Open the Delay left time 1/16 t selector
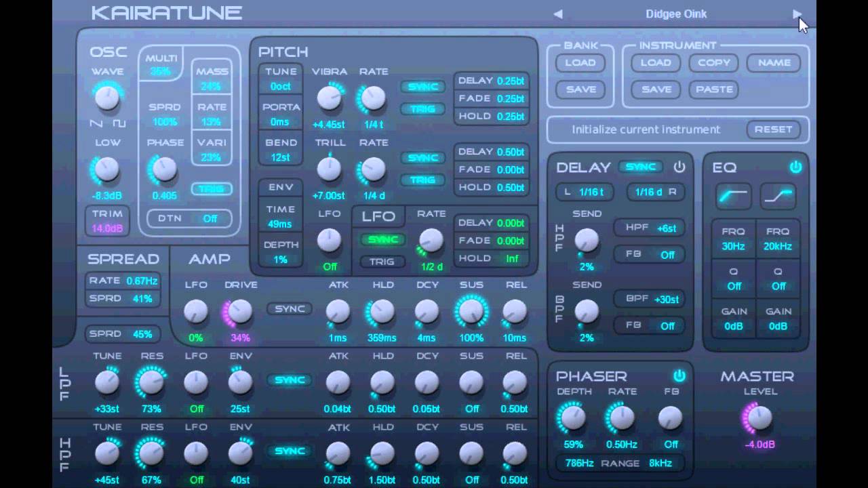This screenshot has width=868, height=488. point(585,192)
